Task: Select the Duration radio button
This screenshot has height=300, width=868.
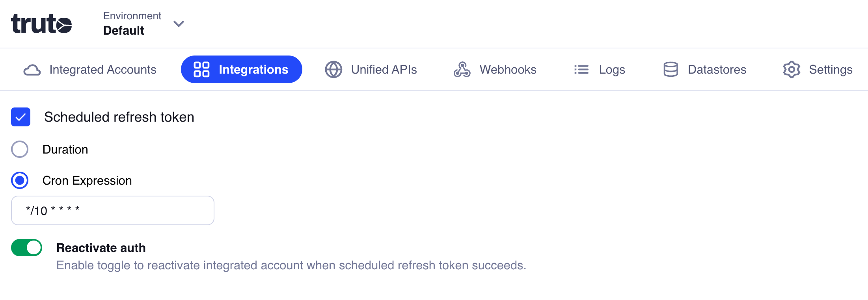Action: tap(20, 150)
